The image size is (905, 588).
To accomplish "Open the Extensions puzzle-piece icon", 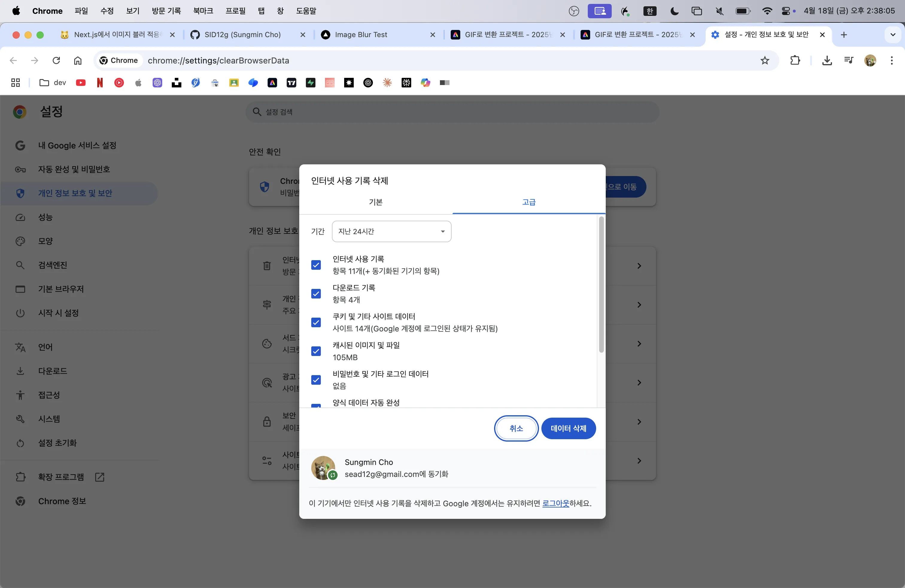I will point(795,60).
